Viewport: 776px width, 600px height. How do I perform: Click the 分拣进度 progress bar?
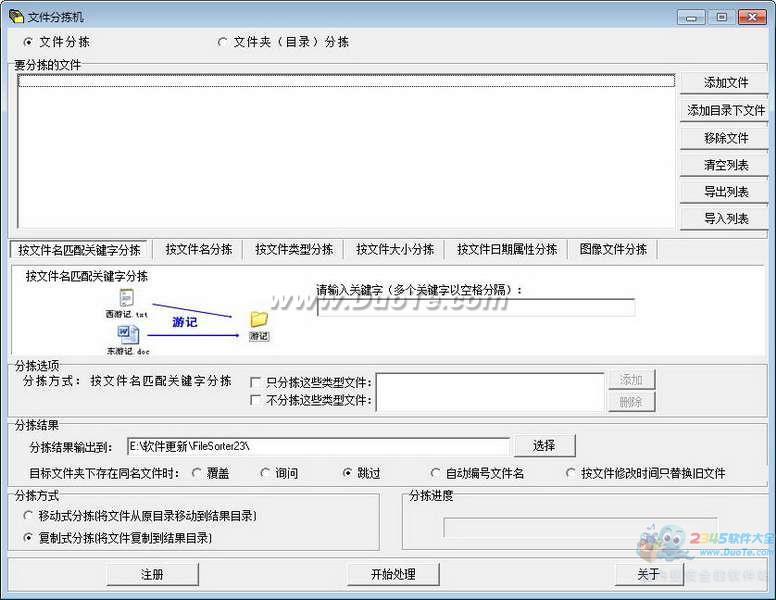tap(580, 528)
